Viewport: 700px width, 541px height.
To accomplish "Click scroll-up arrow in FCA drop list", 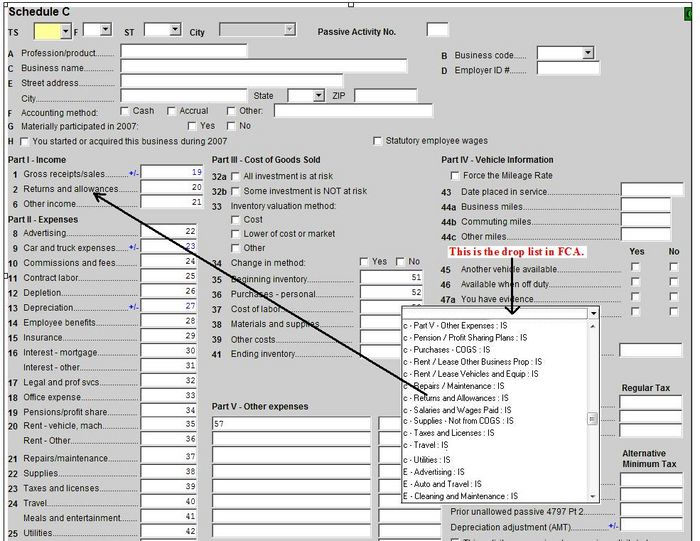I will coord(592,326).
